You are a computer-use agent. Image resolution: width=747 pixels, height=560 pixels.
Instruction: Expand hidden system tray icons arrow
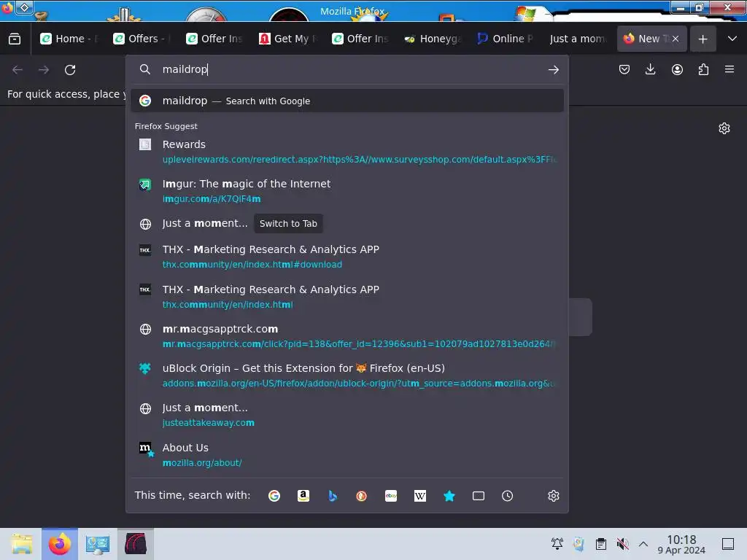[x=643, y=544]
